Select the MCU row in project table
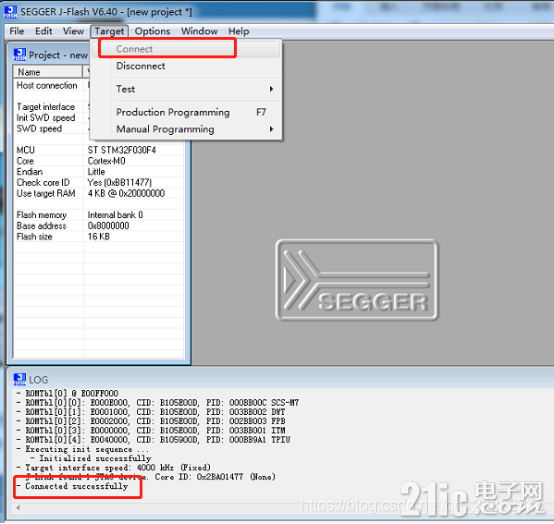This screenshot has width=554, height=524. click(99, 150)
